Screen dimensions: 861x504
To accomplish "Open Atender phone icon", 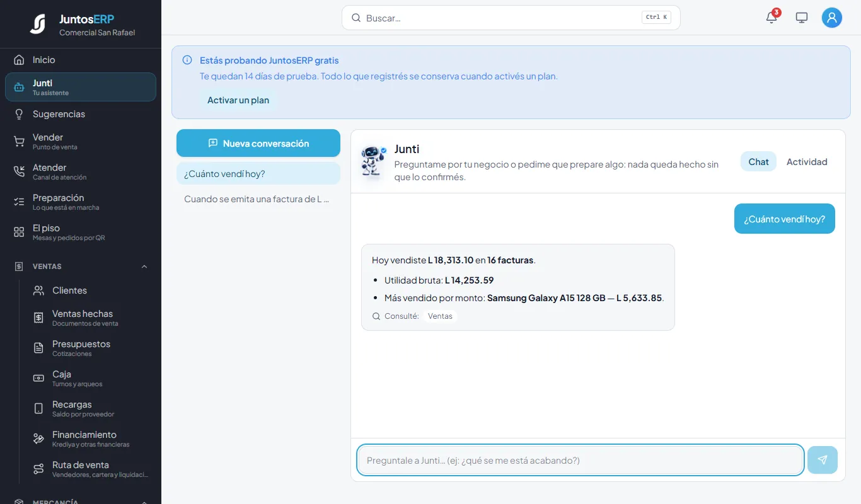I will (19, 171).
